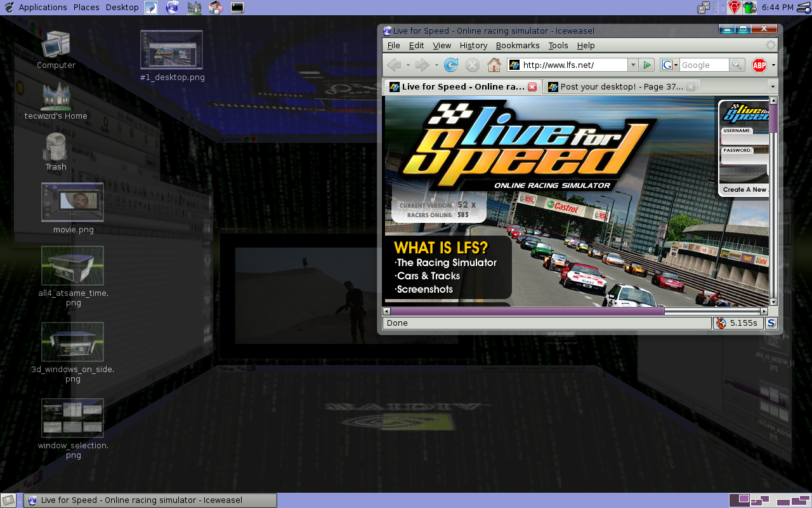Open the Screenshots link
This screenshot has height=508, width=812.
point(424,290)
